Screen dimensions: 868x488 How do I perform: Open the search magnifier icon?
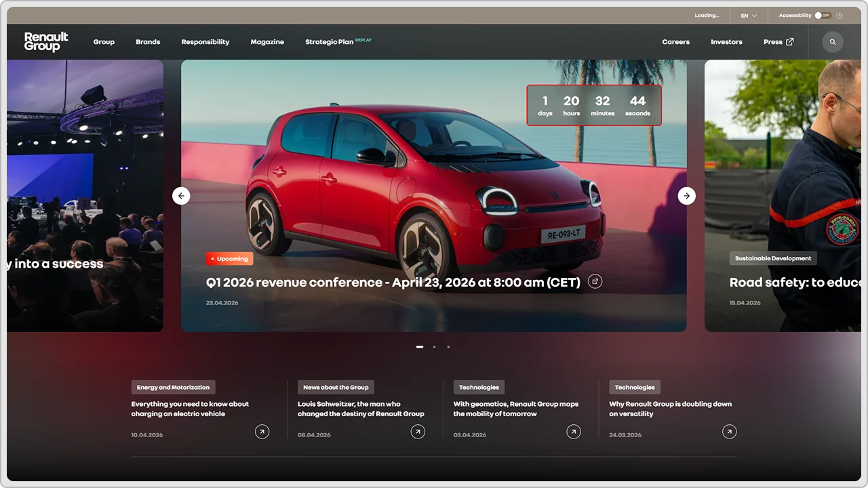pos(833,42)
